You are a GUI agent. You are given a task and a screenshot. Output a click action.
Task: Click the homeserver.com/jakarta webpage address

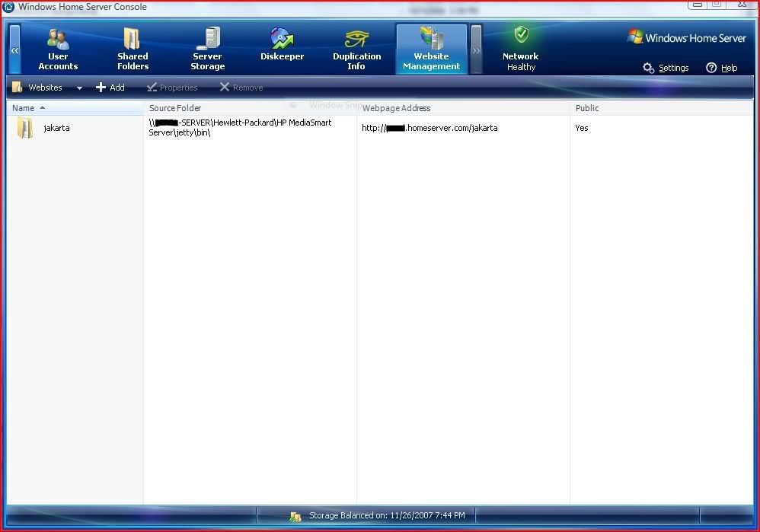[x=429, y=128]
